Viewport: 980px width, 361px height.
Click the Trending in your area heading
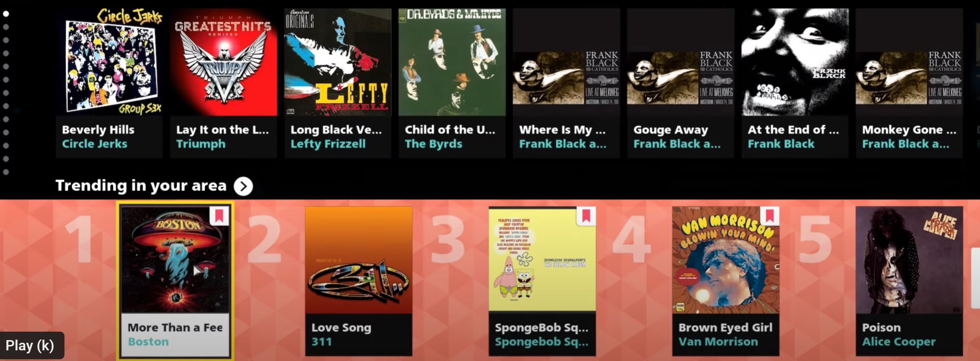(141, 186)
